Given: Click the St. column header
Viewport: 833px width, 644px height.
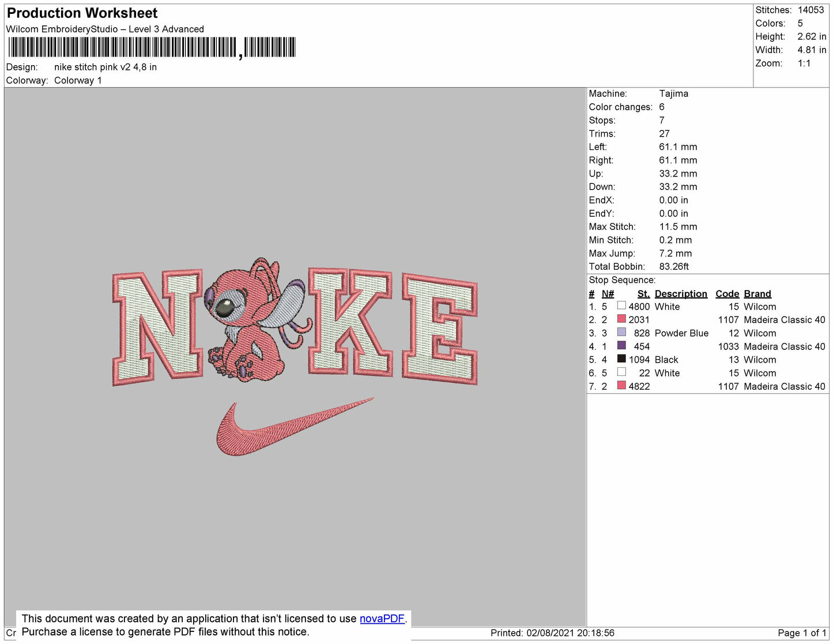Looking at the screenshot, I should pos(643,293).
